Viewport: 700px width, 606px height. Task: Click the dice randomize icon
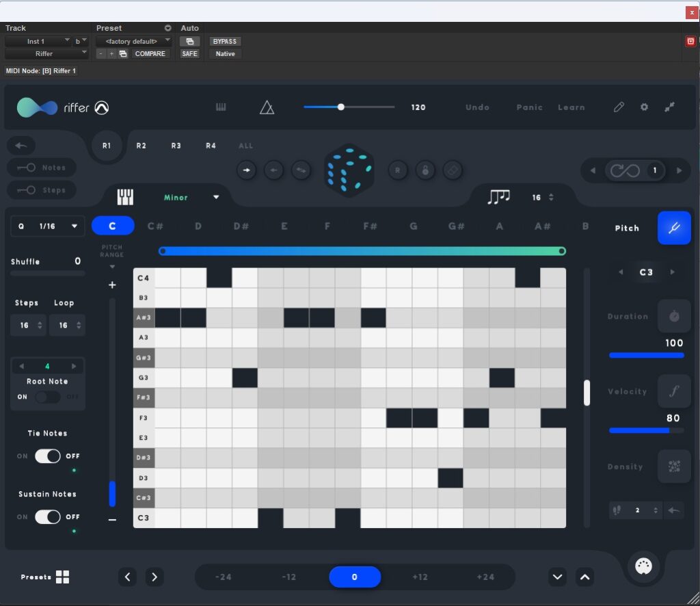349,170
